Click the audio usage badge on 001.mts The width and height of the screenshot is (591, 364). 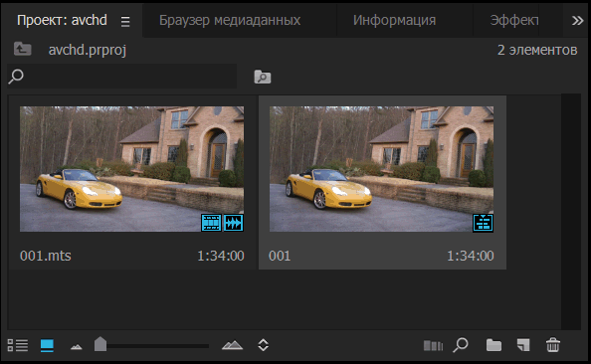233,223
